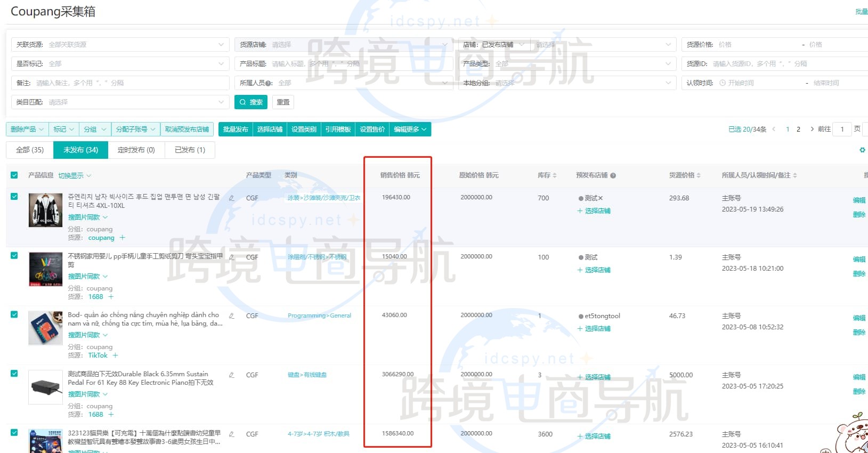Open the 分组 dropdown button
This screenshot has height=453, width=868.
[95, 130]
